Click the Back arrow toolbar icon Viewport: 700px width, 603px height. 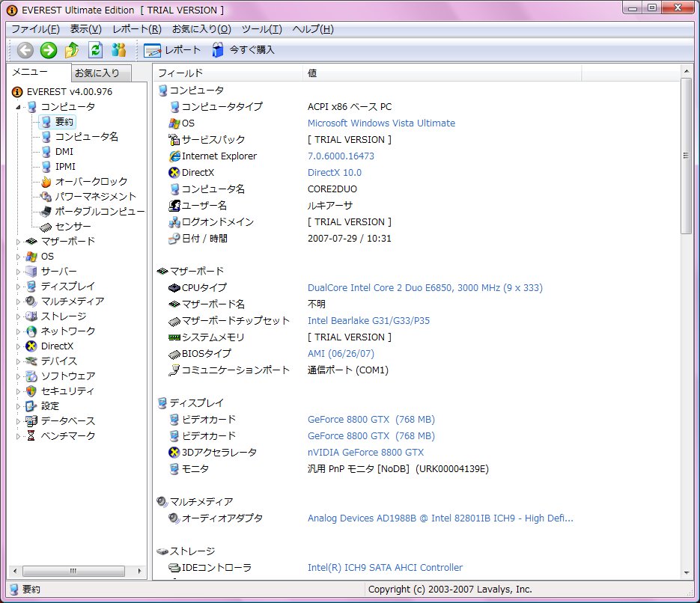pos(25,50)
